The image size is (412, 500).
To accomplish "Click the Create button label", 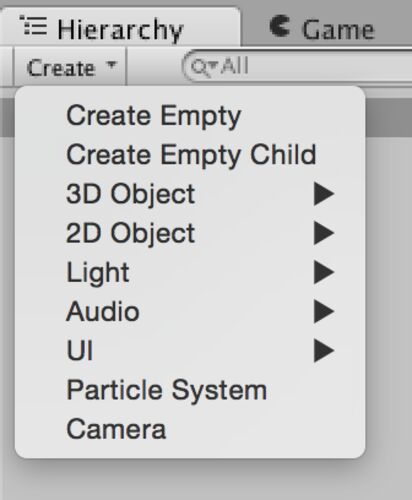I will (x=61, y=68).
